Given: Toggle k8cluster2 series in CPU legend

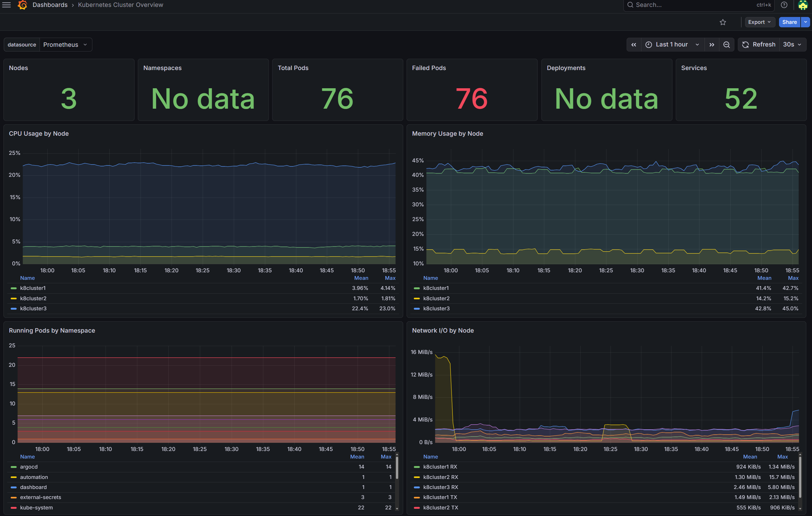Looking at the screenshot, I should coord(33,298).
